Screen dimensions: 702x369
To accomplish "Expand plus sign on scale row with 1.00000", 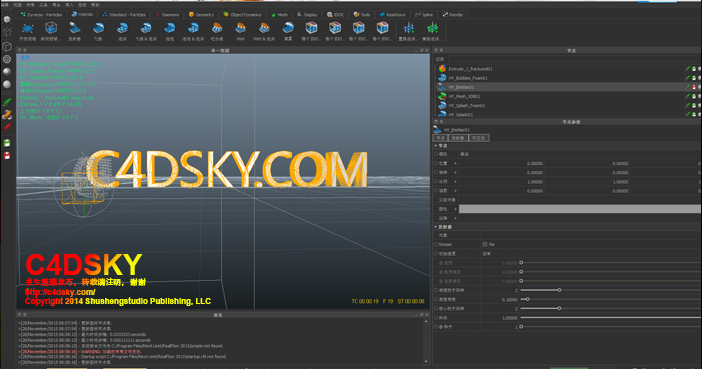I will point(455,182).
